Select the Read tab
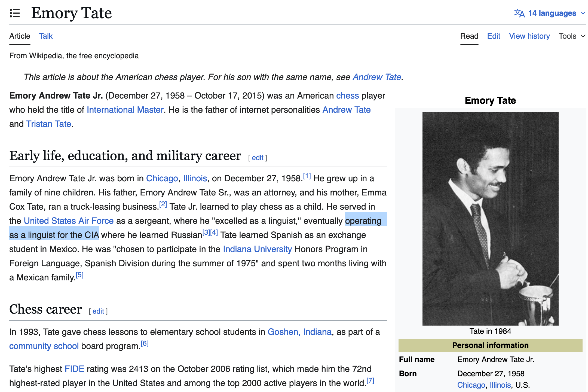588x392 pixels. pos(469,36)
